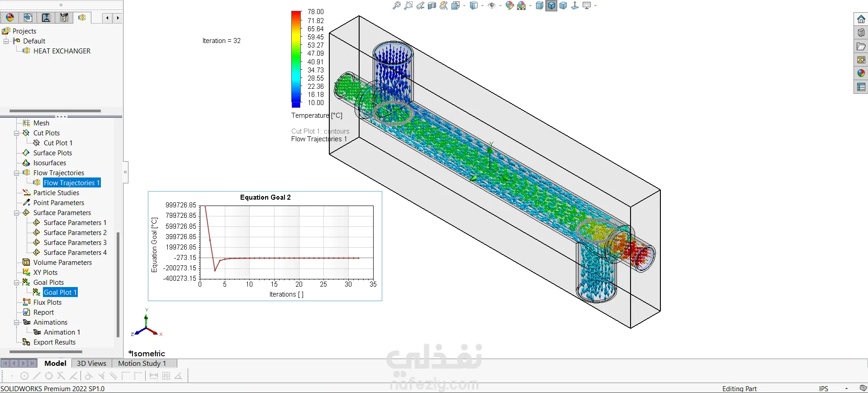Collapse the Surface Parameters tree node
This screenshot has width=868, height=393.
click(16, 213)
